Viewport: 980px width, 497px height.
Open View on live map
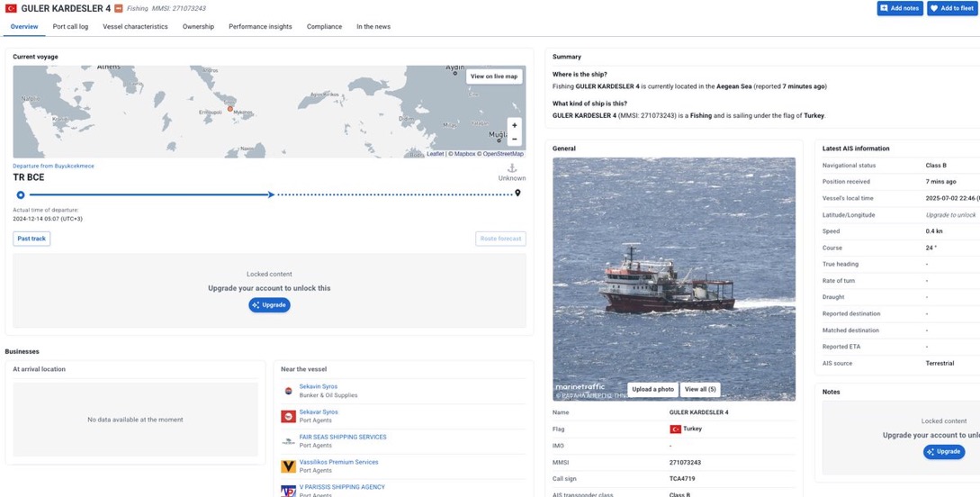[x=494, y=77]
